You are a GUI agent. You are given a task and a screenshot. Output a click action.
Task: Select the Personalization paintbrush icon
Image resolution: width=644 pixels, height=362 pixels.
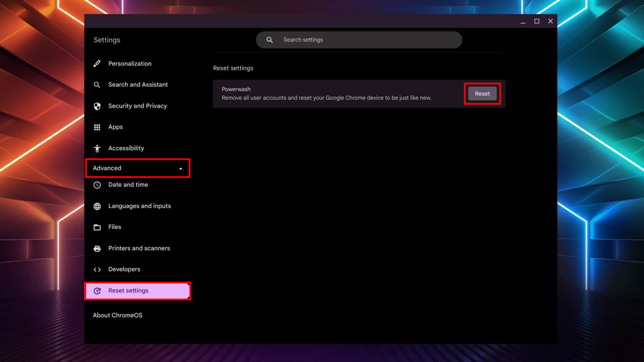[x=97, y=63]
